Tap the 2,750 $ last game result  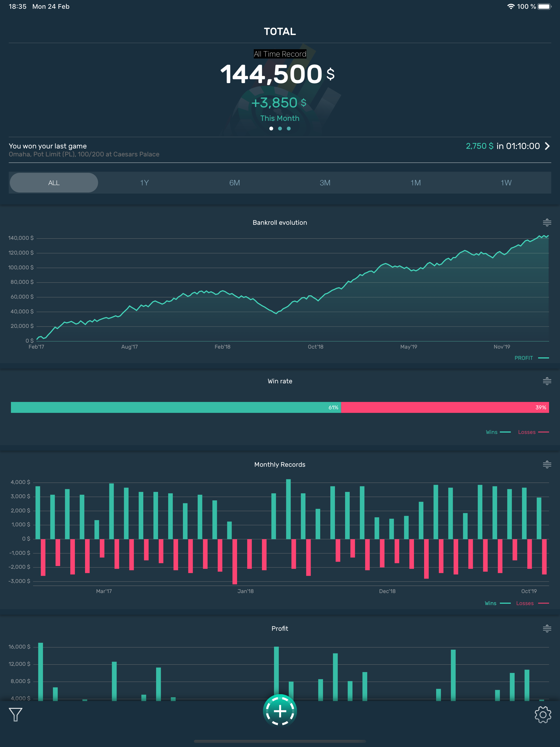480,146
